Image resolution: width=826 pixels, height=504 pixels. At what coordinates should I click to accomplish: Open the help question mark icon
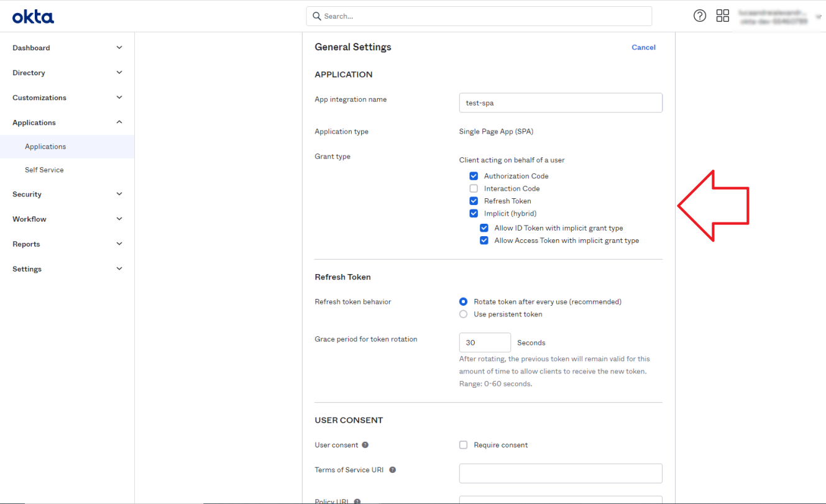tap(700, 16)
